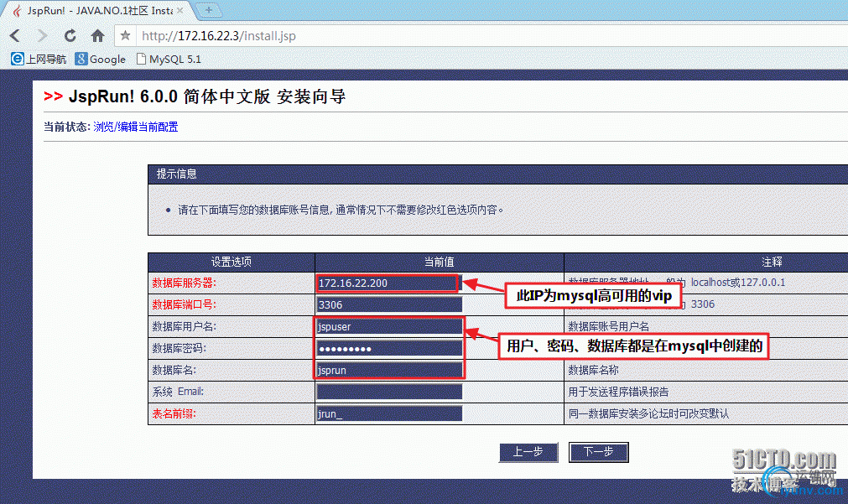Click the 注释 column header
This screenshot has width=848, height=504.
(772, 262)
